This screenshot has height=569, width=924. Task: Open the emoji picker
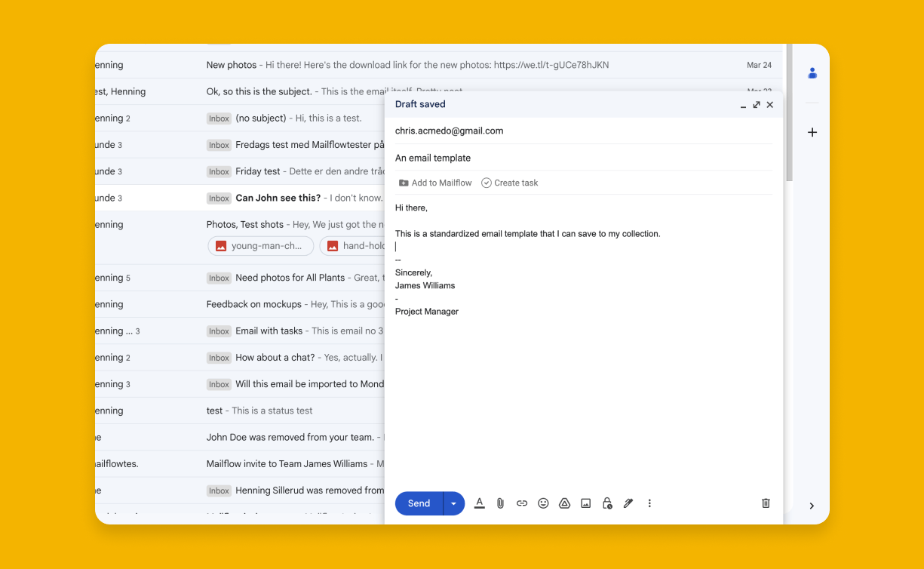pos(543,503)
